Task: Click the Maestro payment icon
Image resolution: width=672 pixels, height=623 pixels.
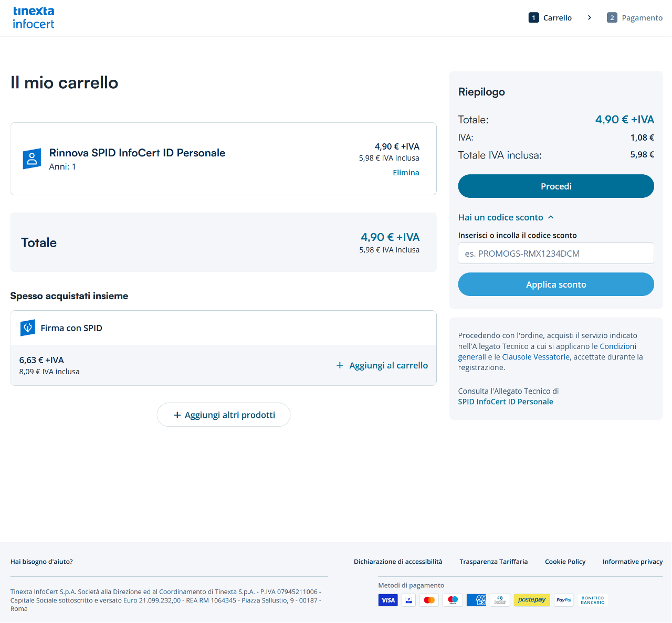Action: pos(453,600)
